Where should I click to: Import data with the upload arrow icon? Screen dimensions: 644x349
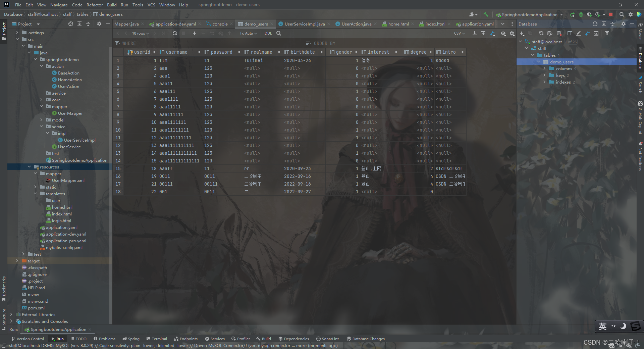coord(483,33)
